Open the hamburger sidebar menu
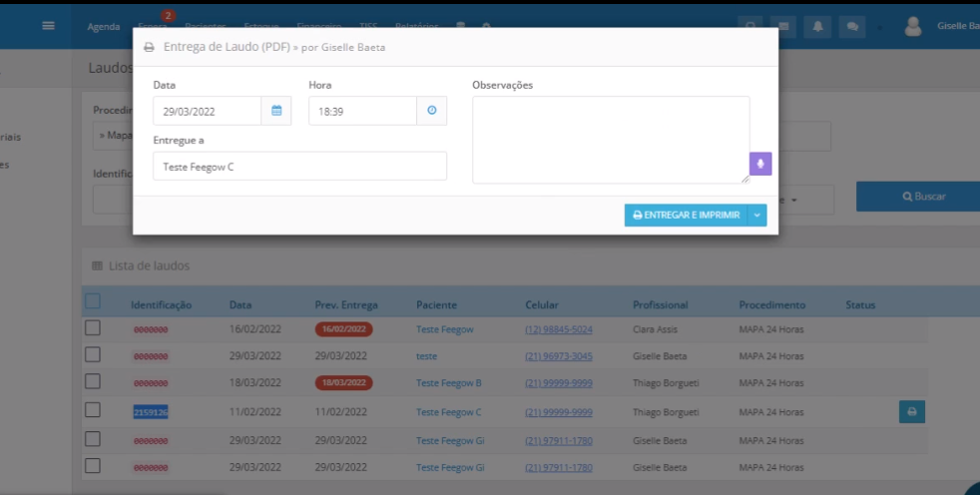Image resolution: width=980 pixels, height=495 pixels. [x=48, y=26]
